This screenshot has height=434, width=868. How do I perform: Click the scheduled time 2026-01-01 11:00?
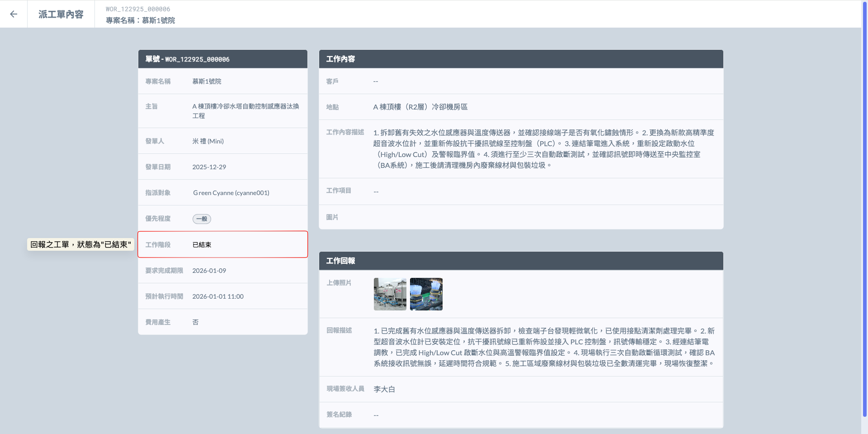tap(218, 296)
